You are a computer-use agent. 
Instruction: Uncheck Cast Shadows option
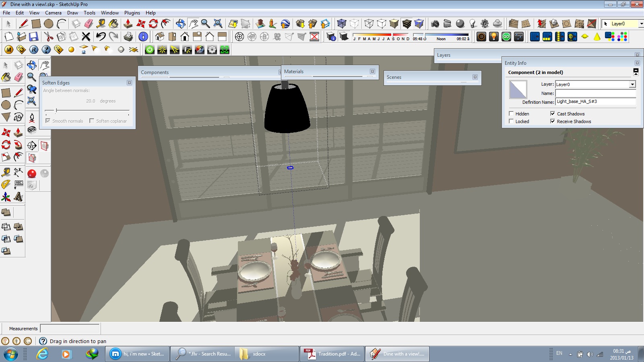tap(553, 114)
